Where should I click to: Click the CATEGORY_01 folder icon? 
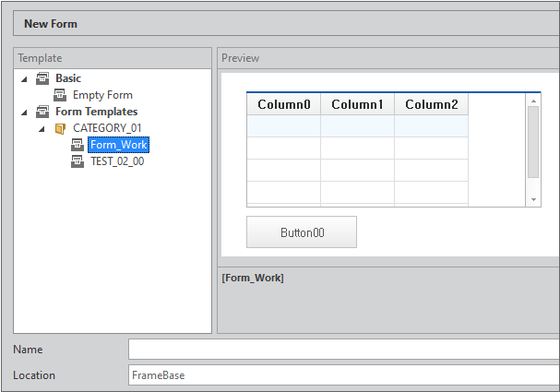tap(60, 128)
